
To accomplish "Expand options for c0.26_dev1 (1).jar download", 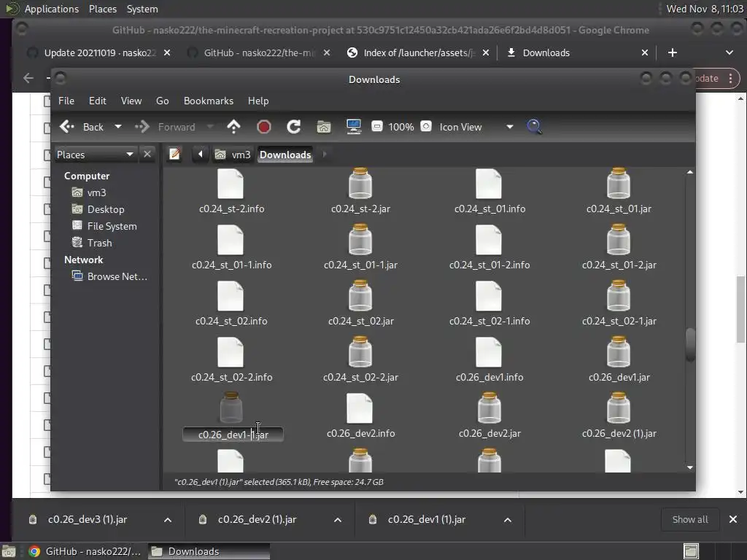I will click(508, 519).
